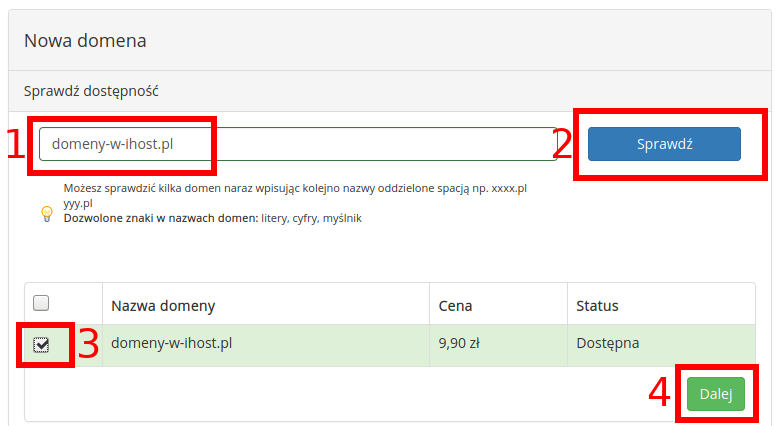Click red annotation number 4
Screen dimensions: 780x426
pos(660,392)
